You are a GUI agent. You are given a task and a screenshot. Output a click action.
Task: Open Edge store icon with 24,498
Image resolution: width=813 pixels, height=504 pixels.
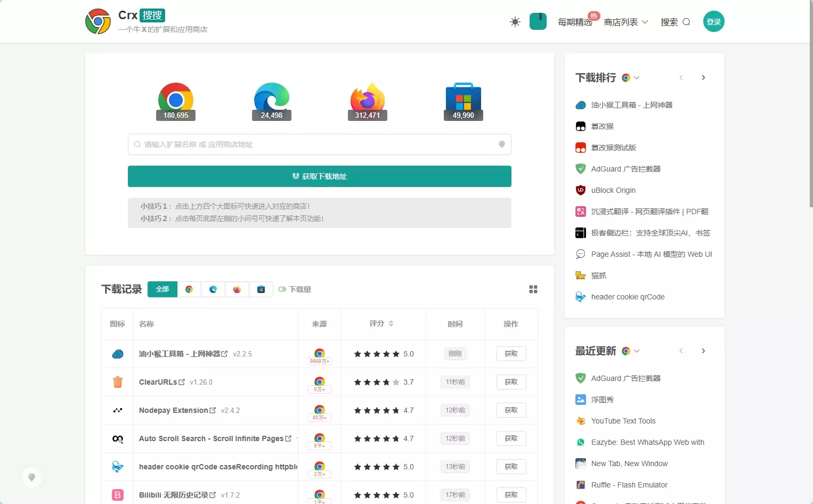click(x=272, y=101)
